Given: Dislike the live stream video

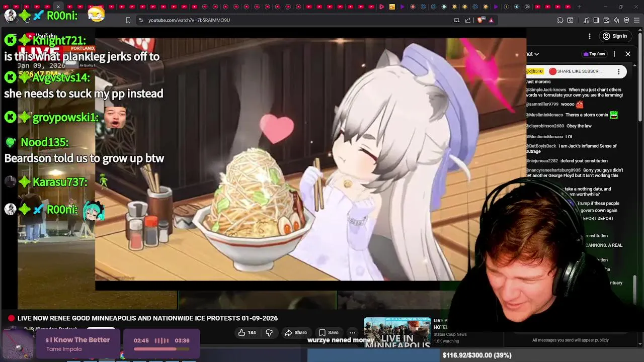Looking at the screenshot, I should 269,332.
